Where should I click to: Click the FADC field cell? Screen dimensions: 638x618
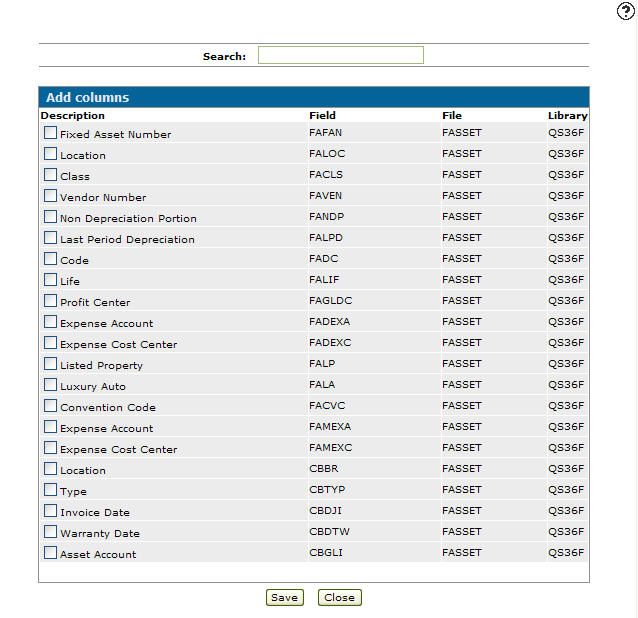(x=323, y=259)
